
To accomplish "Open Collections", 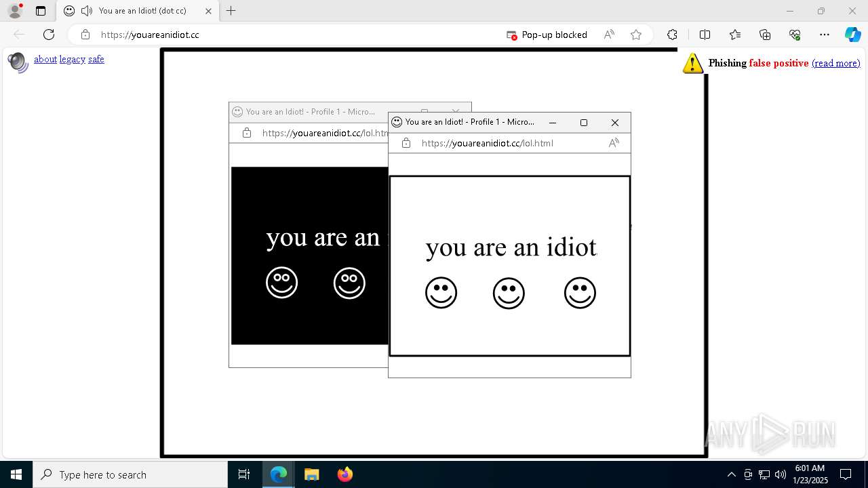I will [x=765, y=35].
